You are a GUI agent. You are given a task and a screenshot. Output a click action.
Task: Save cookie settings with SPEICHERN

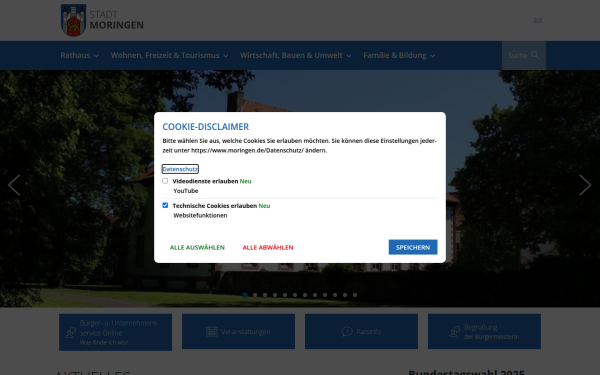[413, 247]
